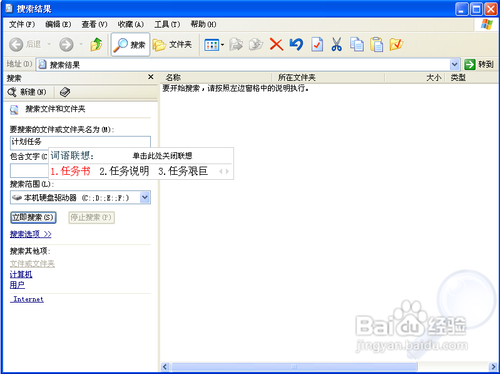
Task: Select suggestion 2. 任务说明
Action: tap(124, 171)
